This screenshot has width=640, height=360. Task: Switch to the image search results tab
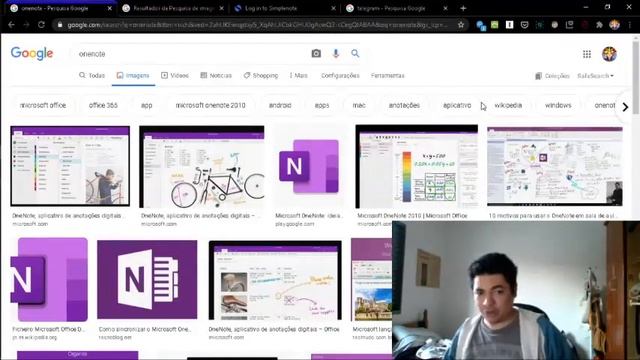coord(173,8)
